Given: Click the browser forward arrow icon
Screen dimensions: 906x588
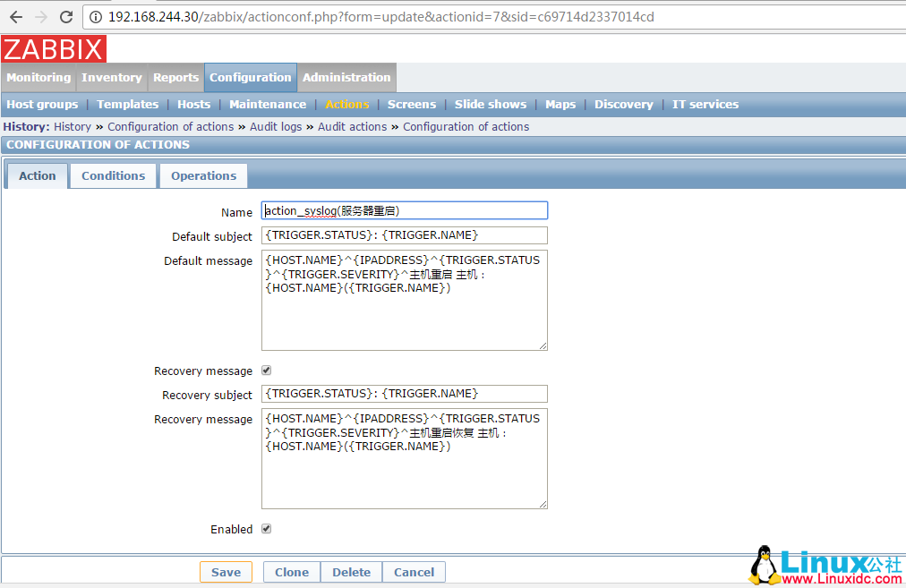Looking at the screenshot, I should point(40,16).
